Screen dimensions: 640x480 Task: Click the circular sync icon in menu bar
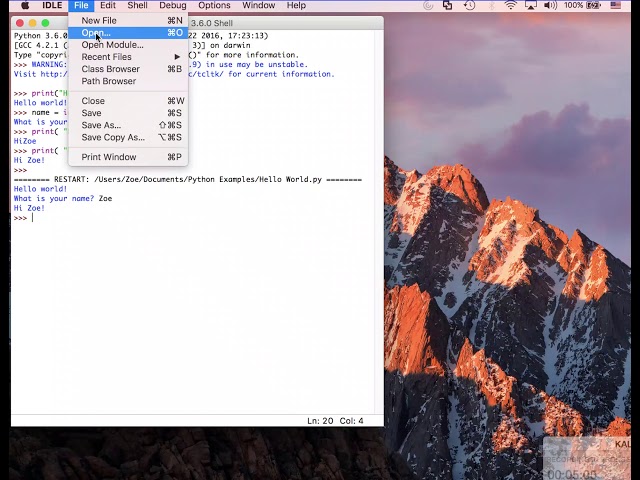point(428,5)
